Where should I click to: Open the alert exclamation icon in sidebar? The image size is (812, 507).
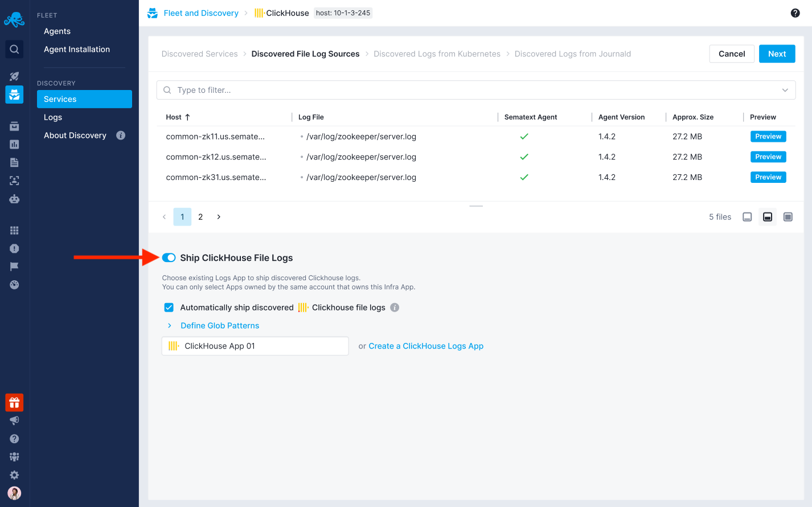tap(14, 249)
